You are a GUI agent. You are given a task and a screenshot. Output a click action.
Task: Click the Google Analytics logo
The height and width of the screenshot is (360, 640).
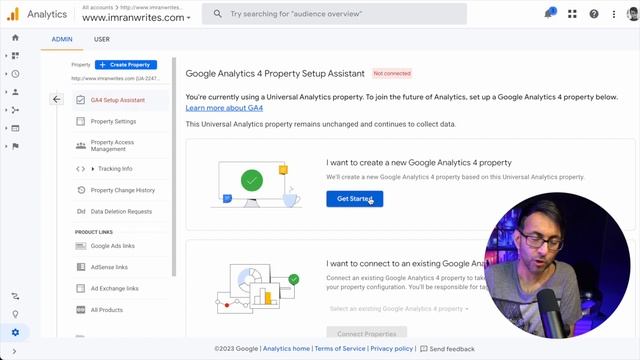click(13, 14)
